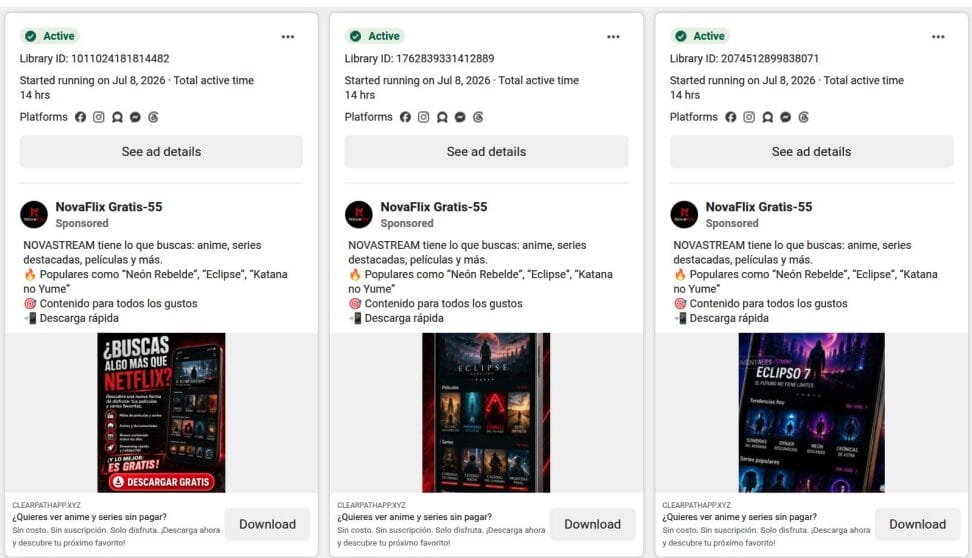Open the three-dot menu for ad 1011024181814482
The width and height of the screenshot is (972, 558).
288,37
